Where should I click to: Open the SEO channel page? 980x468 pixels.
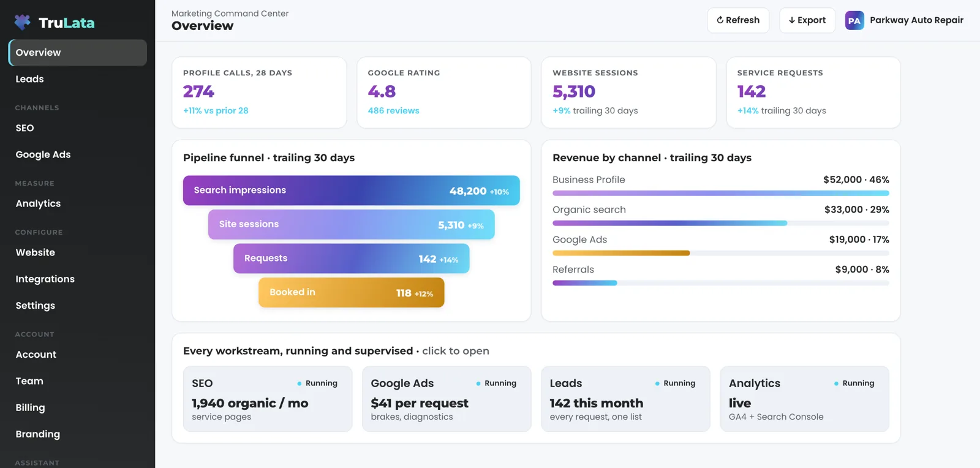78,128
